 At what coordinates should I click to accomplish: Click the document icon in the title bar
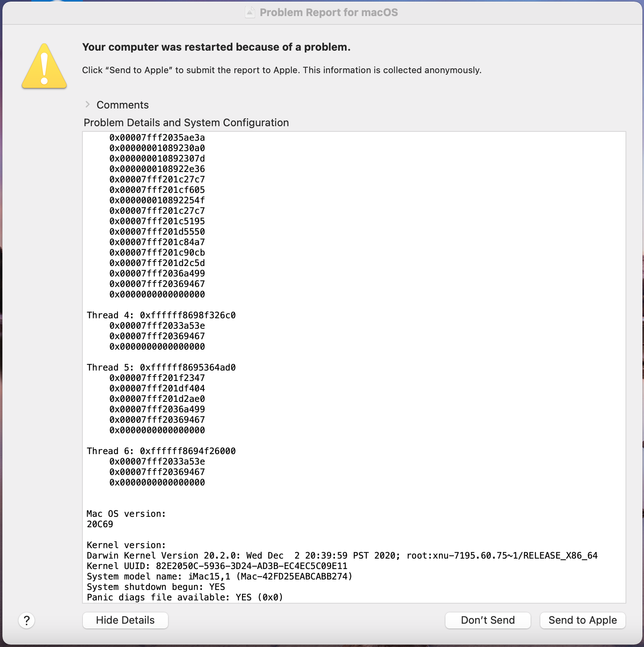(250, 12)
